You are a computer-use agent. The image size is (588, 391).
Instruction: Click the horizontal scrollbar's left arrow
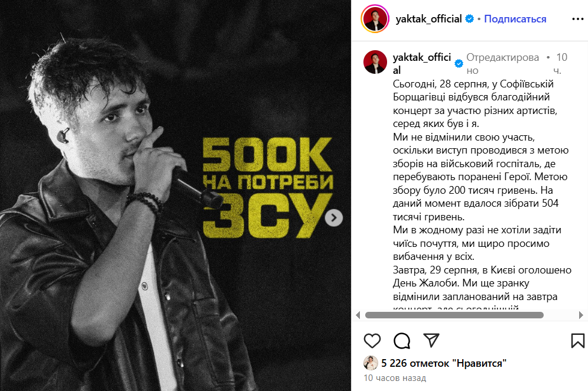pyautogui.click(x=356, y=315)
